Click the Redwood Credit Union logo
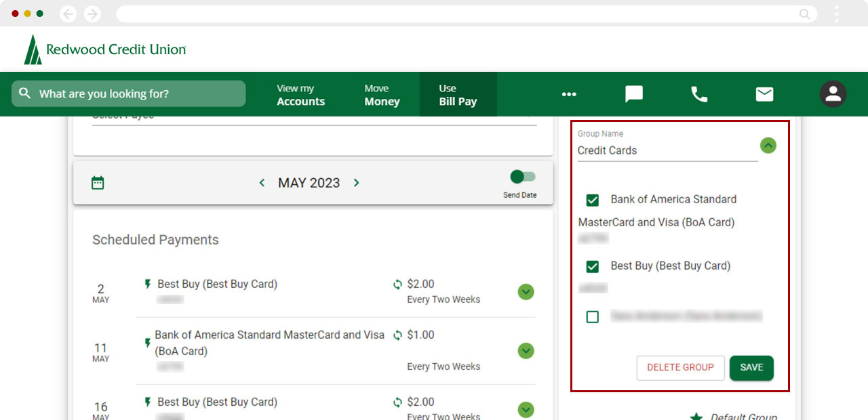This screenshot has width=868, height=420. tap(105, 49)
